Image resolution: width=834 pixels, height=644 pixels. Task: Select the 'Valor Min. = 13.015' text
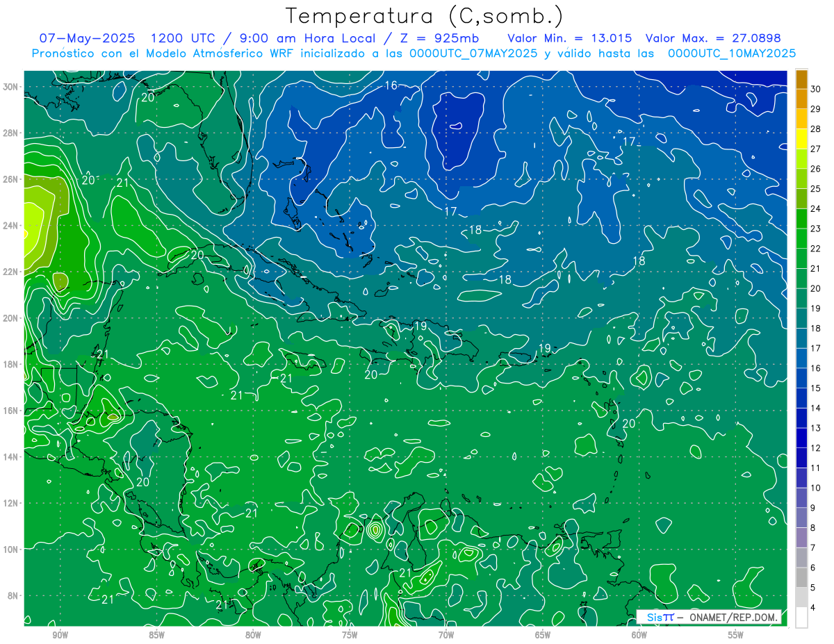point(570,38)
